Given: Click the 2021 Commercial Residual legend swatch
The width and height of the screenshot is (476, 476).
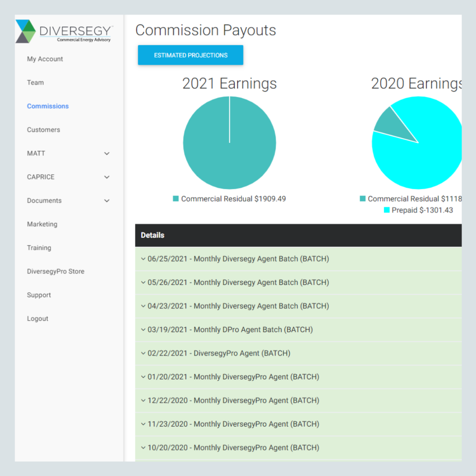Looking at the screenshot, I should coord(176,199).
